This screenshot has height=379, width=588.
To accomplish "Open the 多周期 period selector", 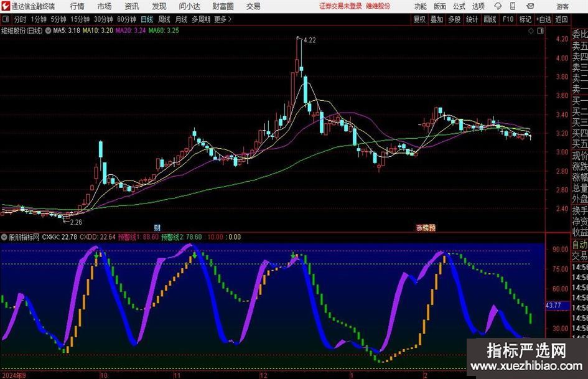I will click(200, 19).
